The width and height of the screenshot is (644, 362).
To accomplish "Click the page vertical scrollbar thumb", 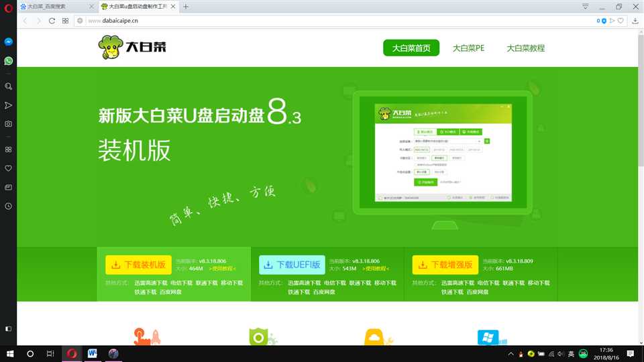I will (x=641, y=101).
